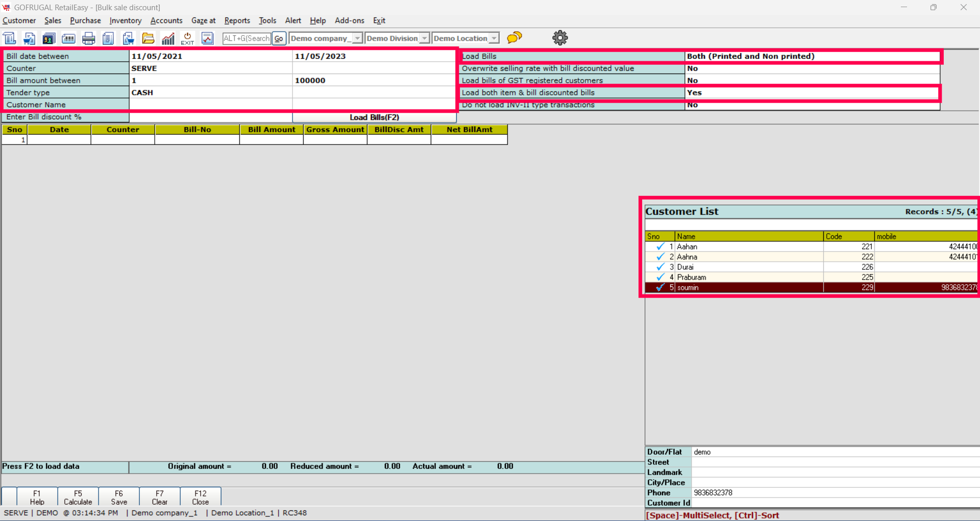Click the GOFRUGAL app logo in title bar
Screen dimensions: 980x521
(6, 7)
